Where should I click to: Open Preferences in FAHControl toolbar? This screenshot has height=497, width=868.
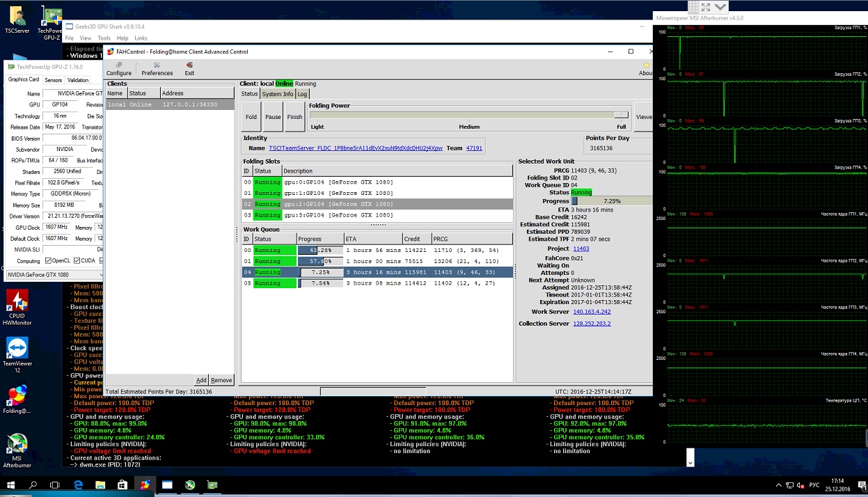157,69
